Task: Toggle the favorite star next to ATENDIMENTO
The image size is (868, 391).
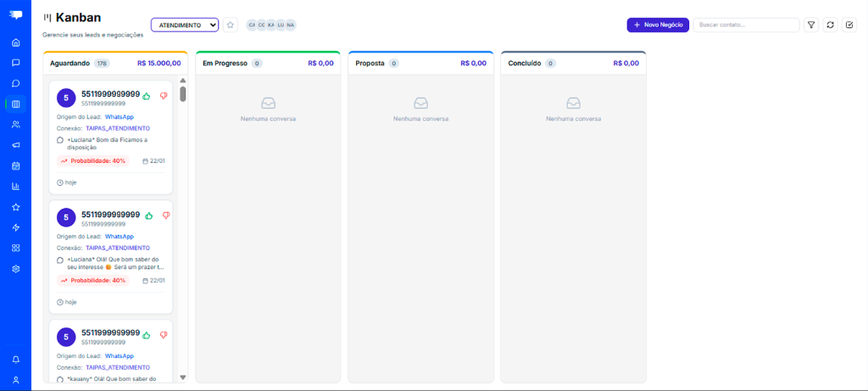Action: (231, 25)
